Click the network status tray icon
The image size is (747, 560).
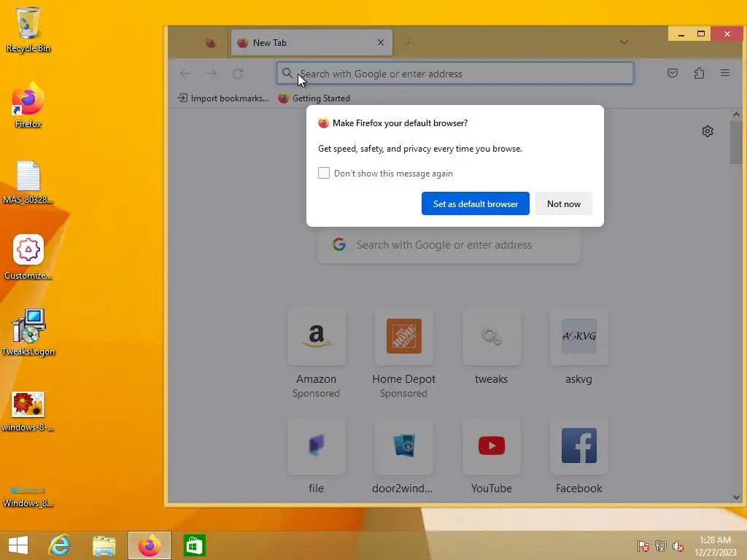click(661, 546)
